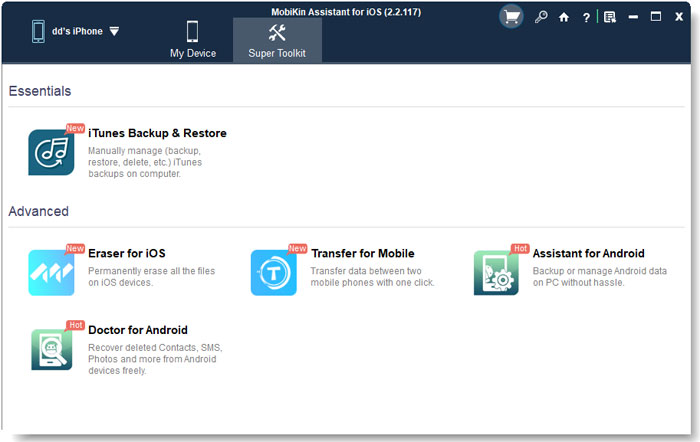Click the Assistant for Android icon
The width and height of the screenshot is (700, 442).
pyautogui.click(x=496, y=272)
